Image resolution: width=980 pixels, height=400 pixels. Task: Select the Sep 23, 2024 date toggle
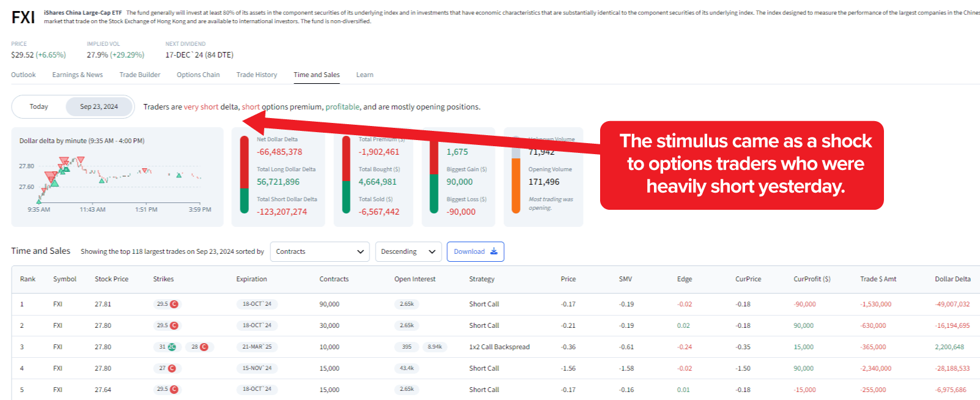pyautogui.click(x=99, y=106)
